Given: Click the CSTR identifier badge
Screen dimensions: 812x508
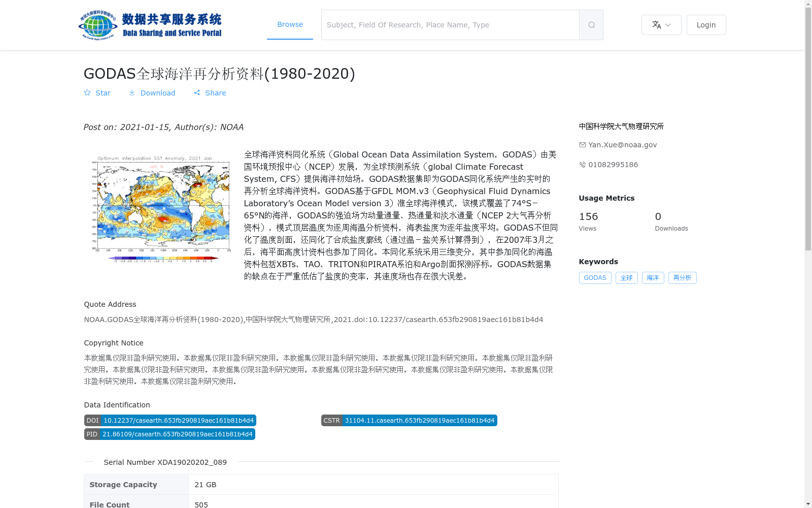Looking at the screenshot, I should (409, 420).
